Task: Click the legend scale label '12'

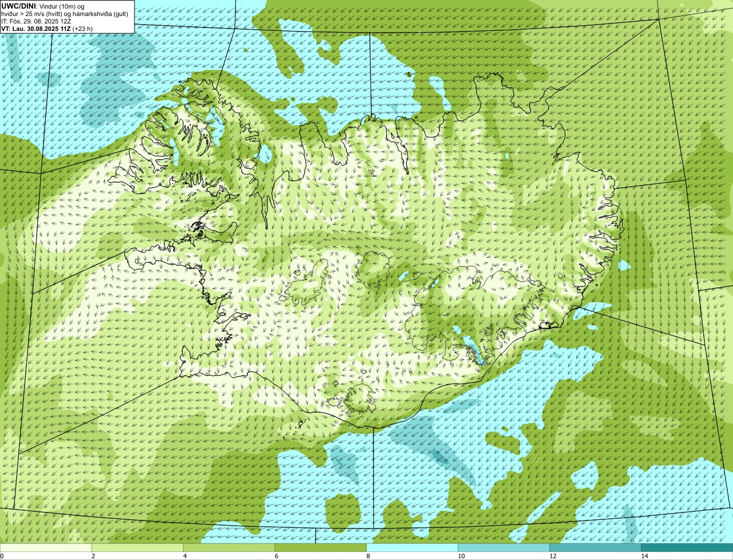Action: (x=553, y=556)
